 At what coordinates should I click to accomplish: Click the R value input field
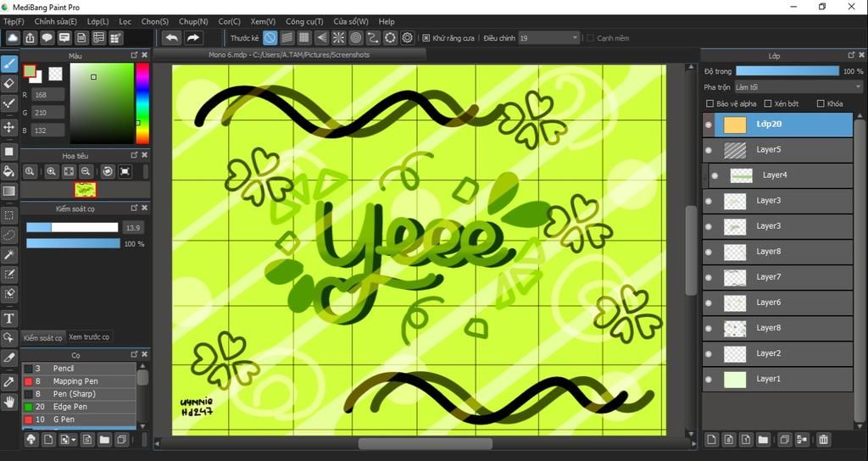tap(47, 95)
